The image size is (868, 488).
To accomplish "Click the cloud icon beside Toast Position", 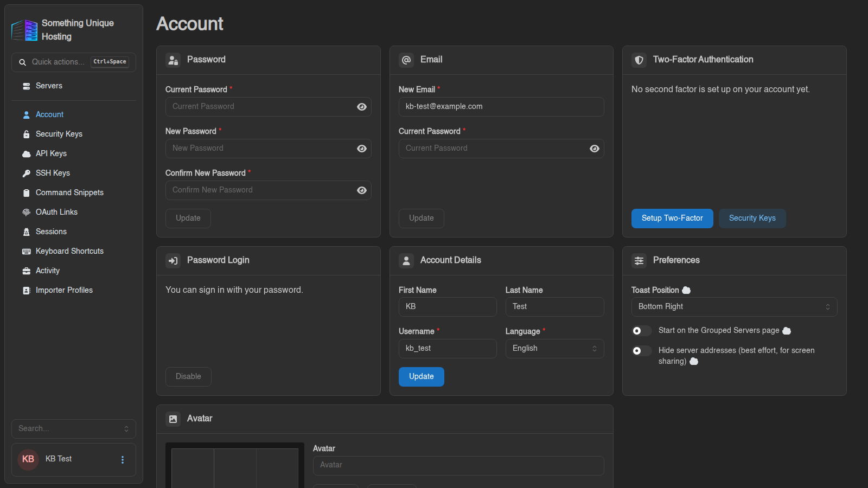I will click(x=686, y=290).
